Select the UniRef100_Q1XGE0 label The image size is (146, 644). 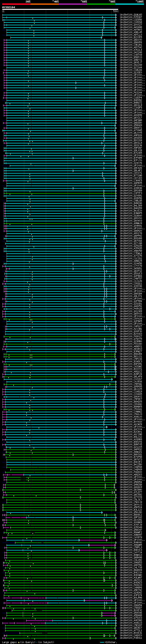tap(131, 72)
